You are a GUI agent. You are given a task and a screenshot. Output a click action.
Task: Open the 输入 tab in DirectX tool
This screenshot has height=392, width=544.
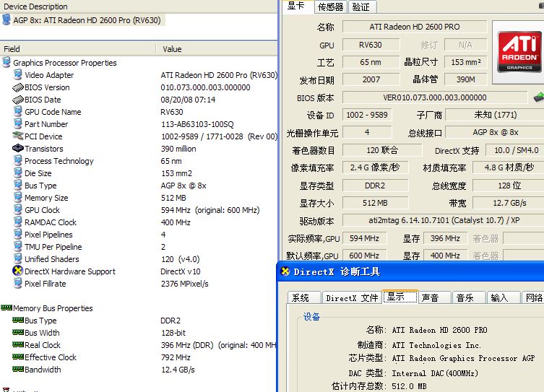504,297
